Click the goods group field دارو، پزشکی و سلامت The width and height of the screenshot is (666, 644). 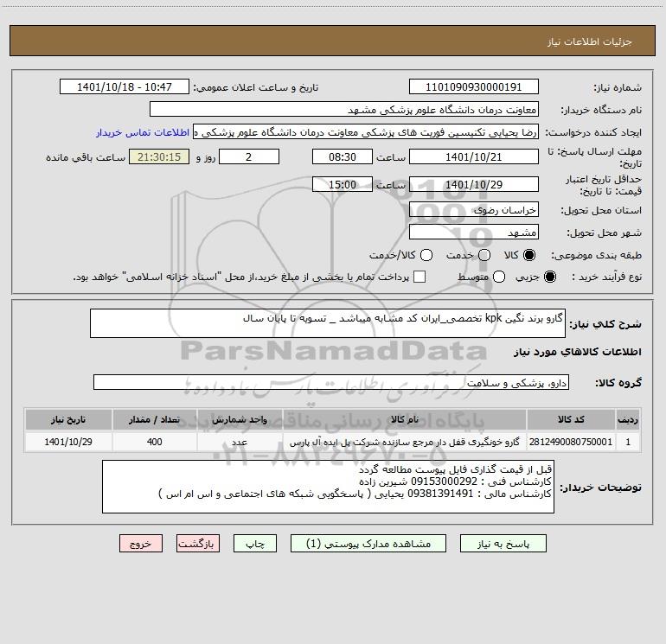(331, 382)
